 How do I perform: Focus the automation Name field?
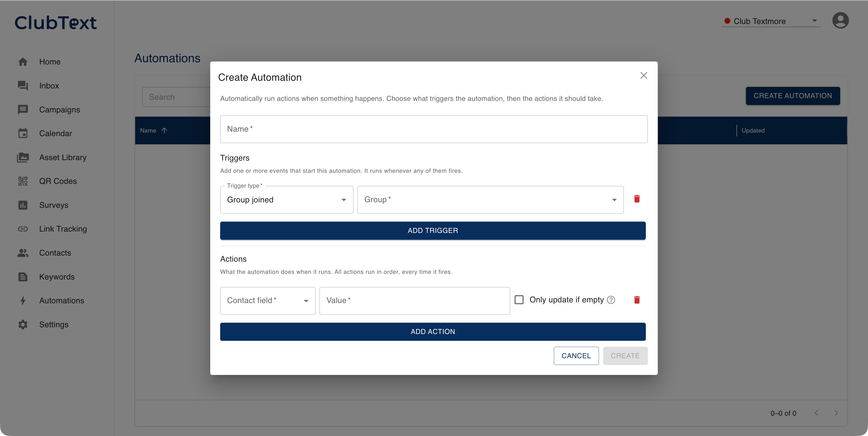click(434, 129)
